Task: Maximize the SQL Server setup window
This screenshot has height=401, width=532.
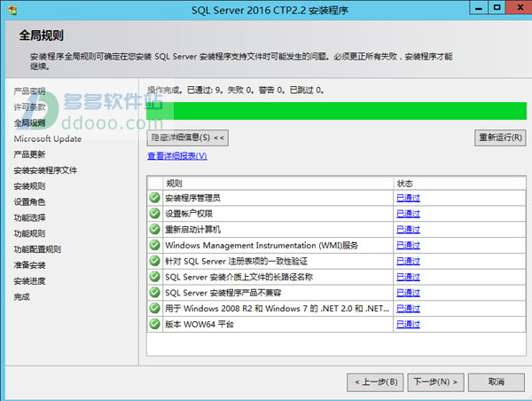Action: [x=497, y=7]
